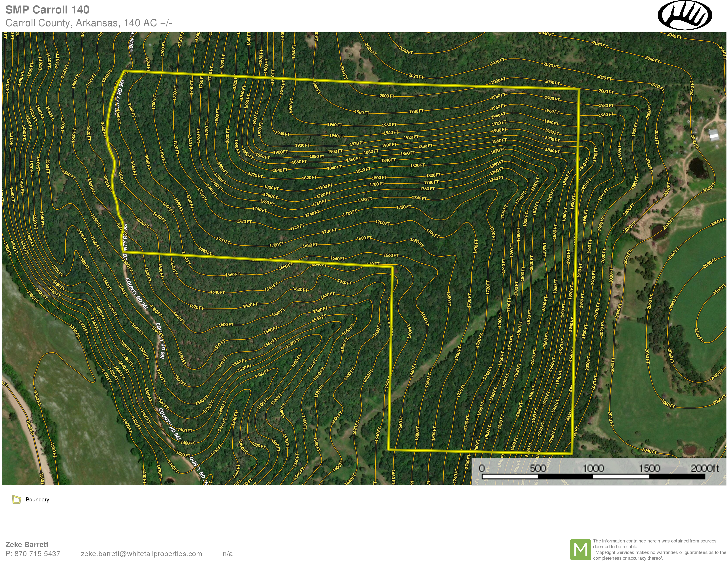Click the n/a text in footer
The width and height of the screenshot is (728, 563).
pos(228,554)
